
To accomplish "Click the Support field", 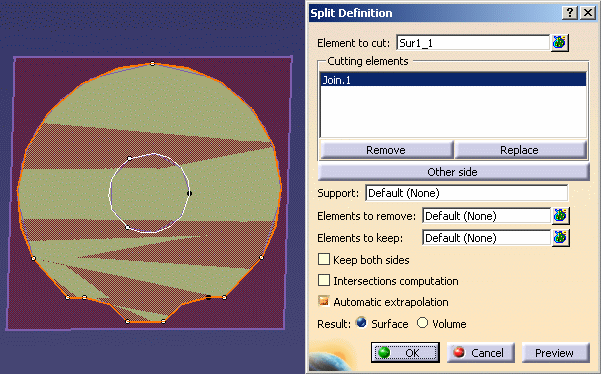I will tap(466, 193).
